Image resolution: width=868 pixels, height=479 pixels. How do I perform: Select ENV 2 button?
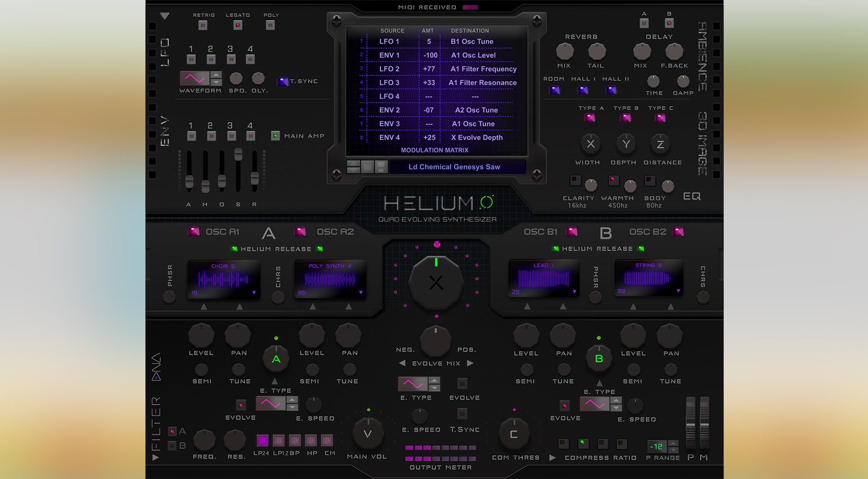click(x=211, y=136)
